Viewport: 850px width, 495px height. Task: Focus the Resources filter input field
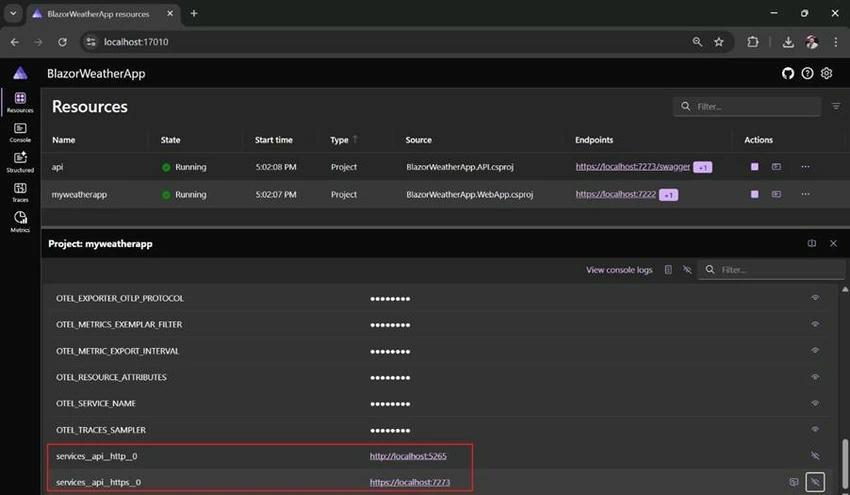pyautogui.click(x=747, y=107)
